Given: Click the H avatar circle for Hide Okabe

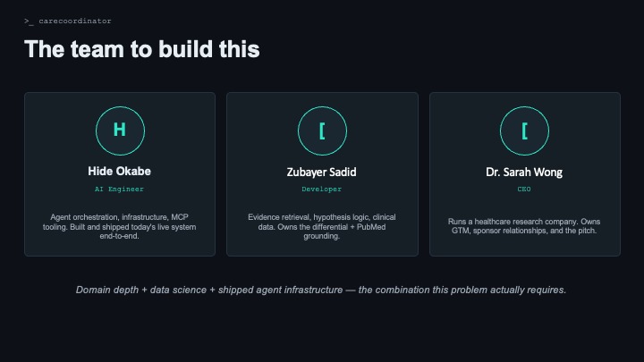Looking at the screenshot, I should [x=120, y=130].
